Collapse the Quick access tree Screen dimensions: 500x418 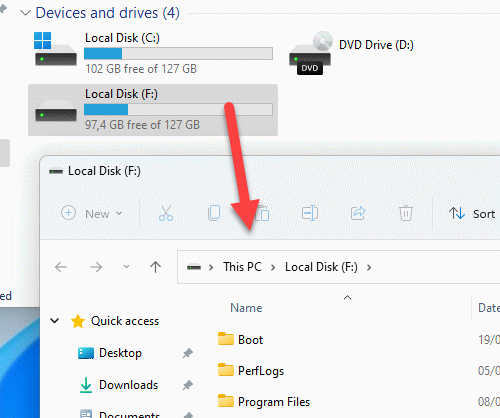[54, 321]
